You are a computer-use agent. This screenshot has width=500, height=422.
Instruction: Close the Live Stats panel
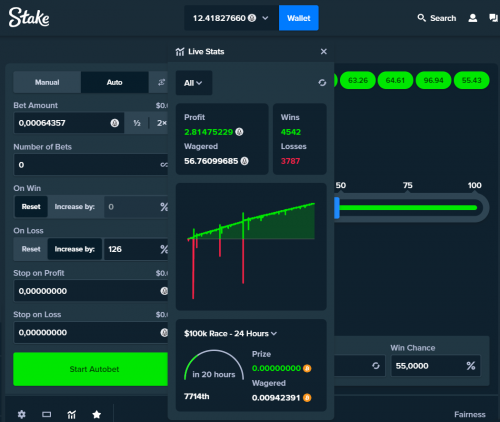coord(323,51)
